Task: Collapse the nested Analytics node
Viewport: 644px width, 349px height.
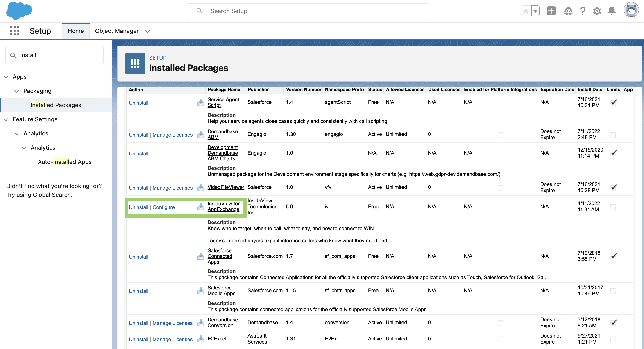Action: 24,148
